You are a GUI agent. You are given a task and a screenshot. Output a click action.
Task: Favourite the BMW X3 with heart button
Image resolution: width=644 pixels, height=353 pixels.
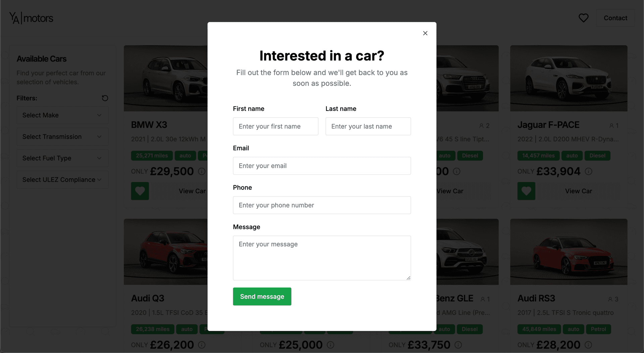(x=140, y=191)
